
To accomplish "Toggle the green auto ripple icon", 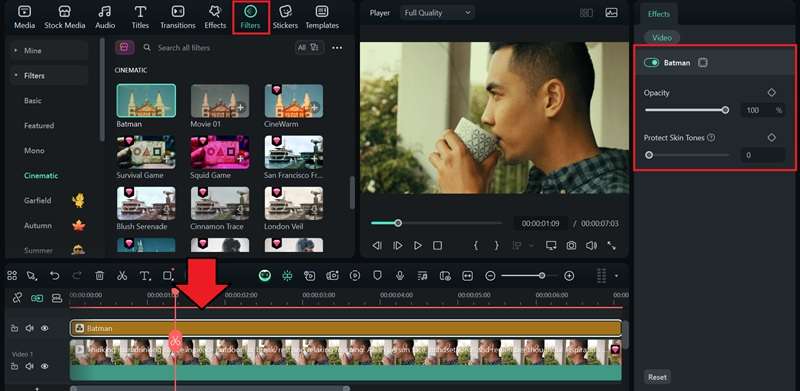I will (37, 298).
